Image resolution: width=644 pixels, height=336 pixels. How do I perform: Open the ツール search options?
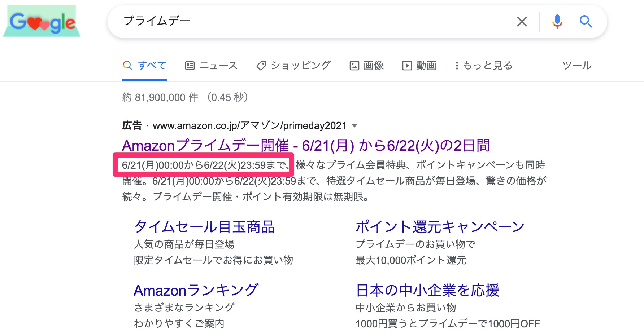coord(577,66)
